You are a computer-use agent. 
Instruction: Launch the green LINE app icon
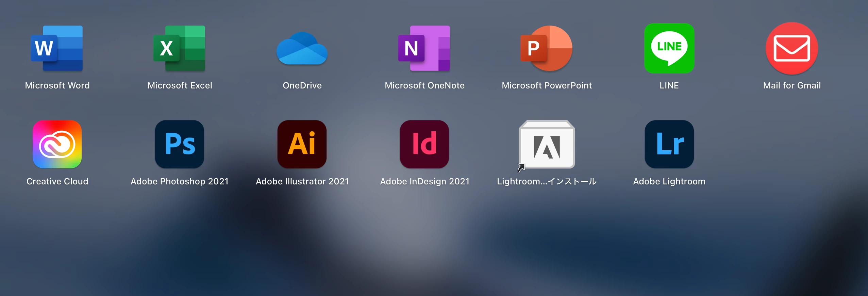669,48
